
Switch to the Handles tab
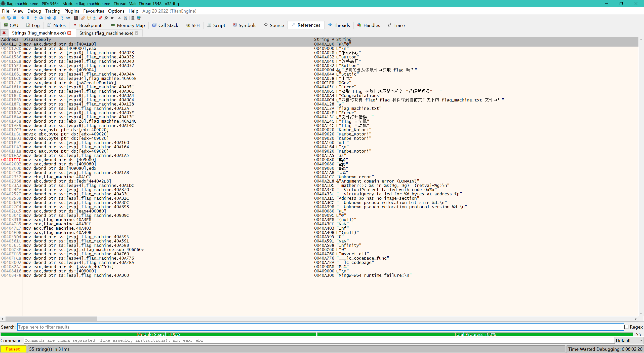[369, 25]
